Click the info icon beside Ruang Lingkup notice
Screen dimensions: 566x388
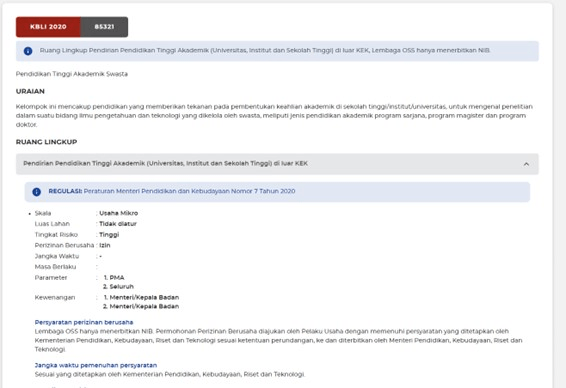point(28,51)
